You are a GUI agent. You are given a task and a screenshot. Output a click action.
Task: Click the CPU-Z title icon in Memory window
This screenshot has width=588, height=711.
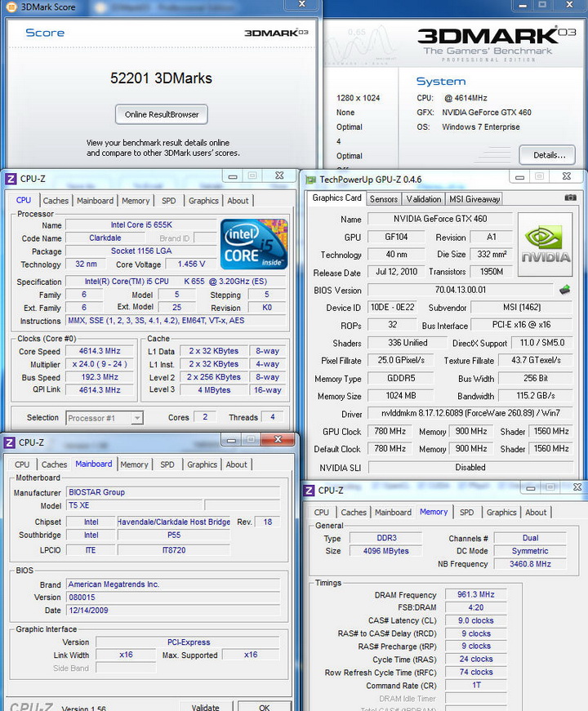tap(309, 490)
